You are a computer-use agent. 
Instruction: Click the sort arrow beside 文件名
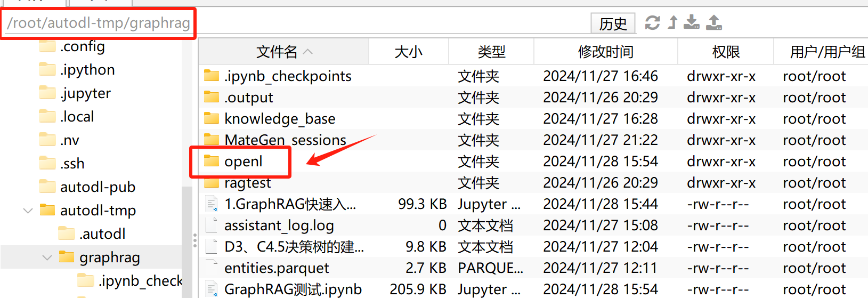[x=307, y=52]
